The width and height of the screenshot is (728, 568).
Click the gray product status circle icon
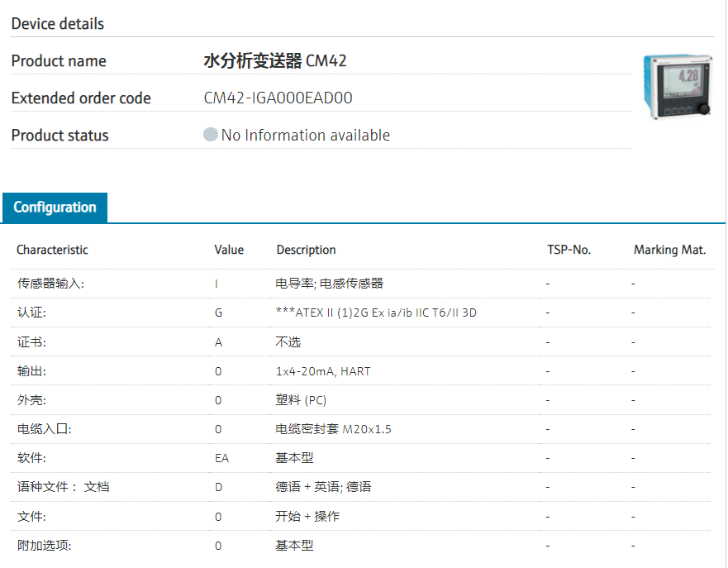tap(211, 135)
